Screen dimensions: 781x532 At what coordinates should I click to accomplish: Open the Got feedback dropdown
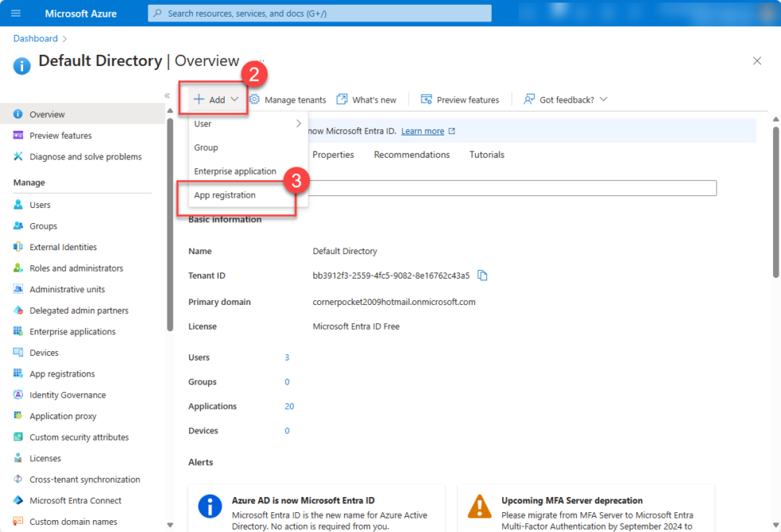564,99
